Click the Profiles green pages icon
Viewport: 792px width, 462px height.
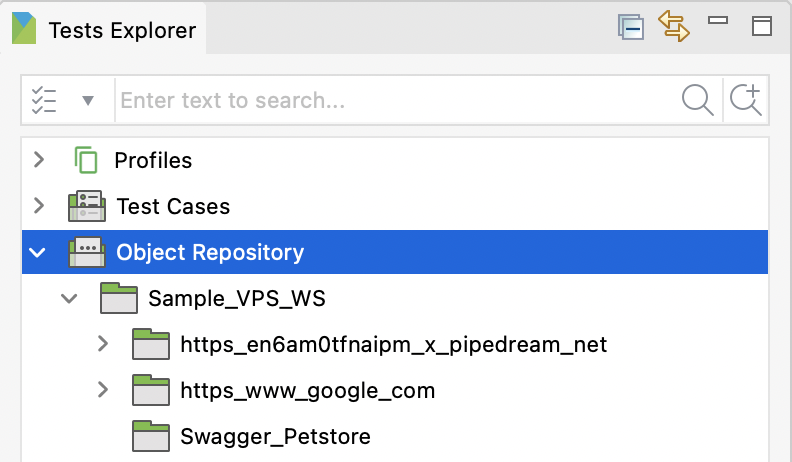(86, 160)
